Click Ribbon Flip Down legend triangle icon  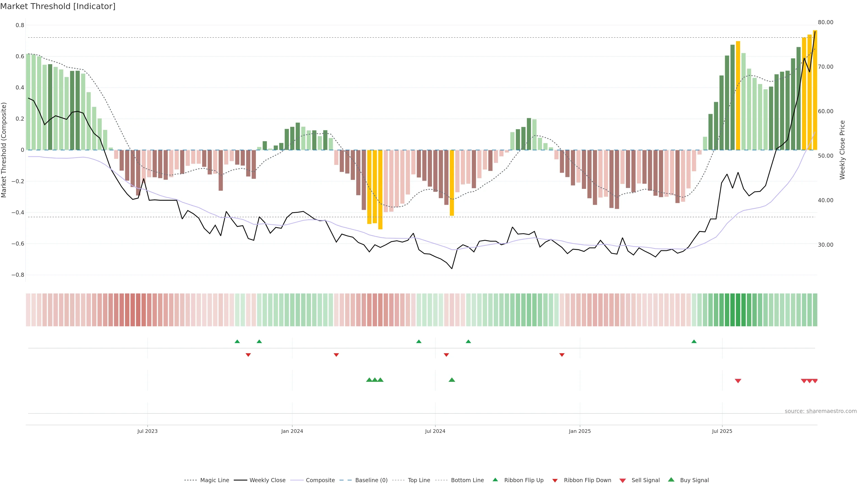point(555,480)
